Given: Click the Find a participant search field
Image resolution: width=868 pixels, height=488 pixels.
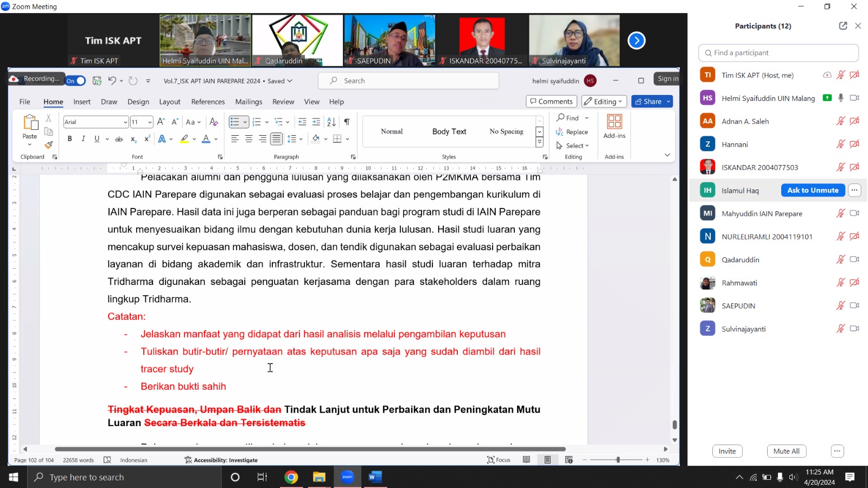Looking at the screenshot, I should click(x=778, y=53).
